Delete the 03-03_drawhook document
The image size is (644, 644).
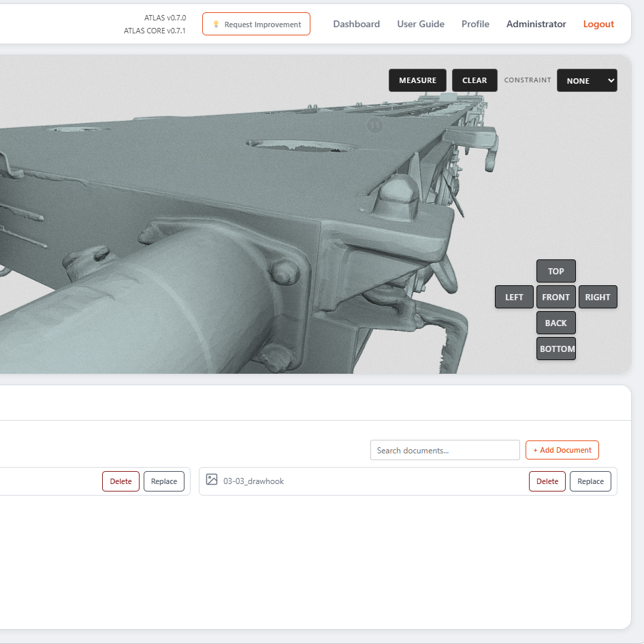[x=547, y=481]
